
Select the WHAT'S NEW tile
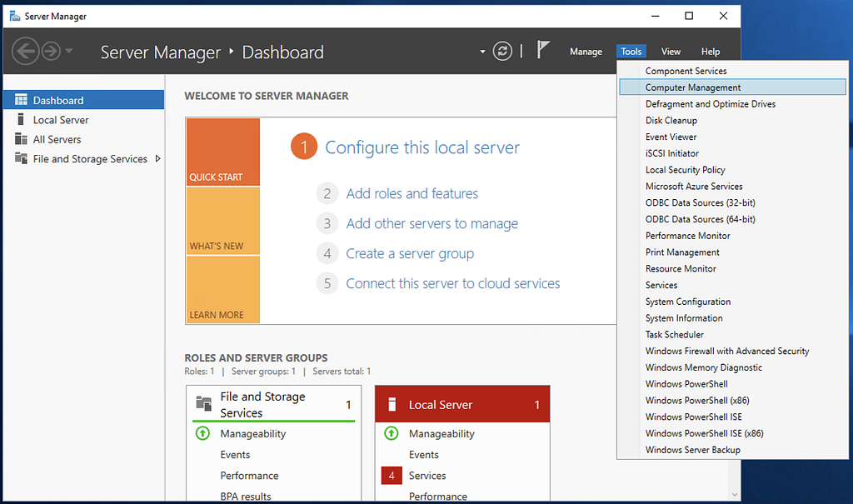223,221
